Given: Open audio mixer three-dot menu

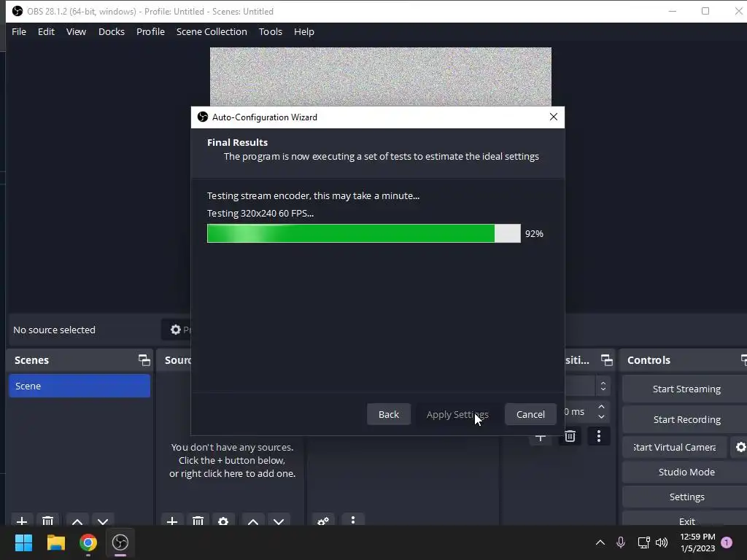Looking at the screenshot, I should tap(353, 521).
